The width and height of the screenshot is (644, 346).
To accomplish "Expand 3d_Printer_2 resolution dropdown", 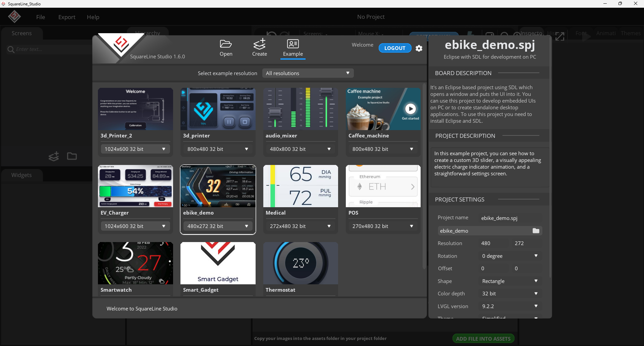I will (136, 149).
